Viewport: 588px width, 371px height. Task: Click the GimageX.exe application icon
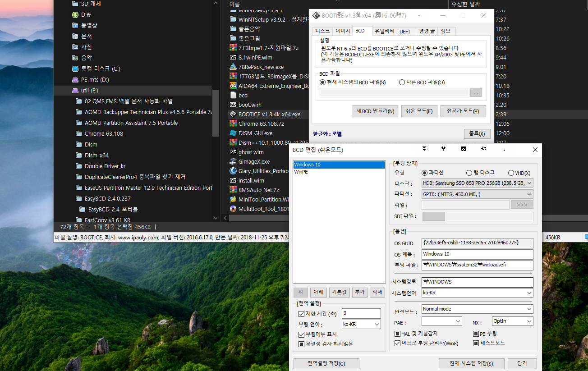click(x=233, y=161)
